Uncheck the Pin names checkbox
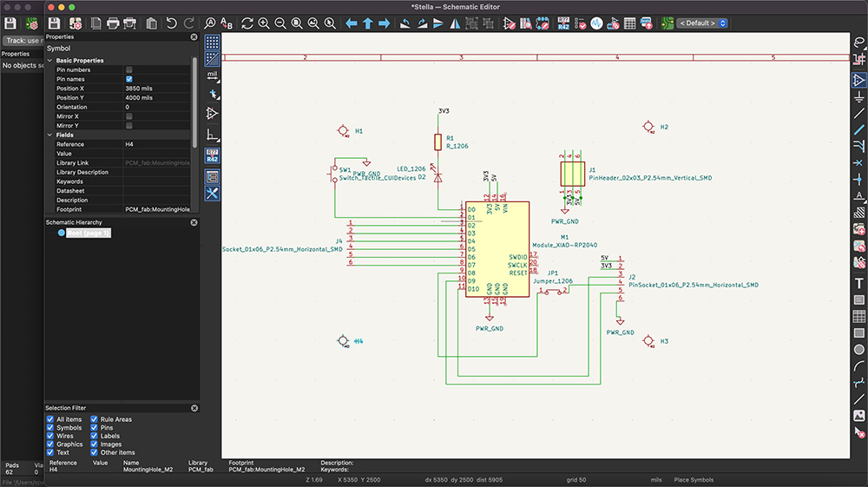Image resolution: width=868 pixels, height=487 pixels. click(x=129, y=79)
